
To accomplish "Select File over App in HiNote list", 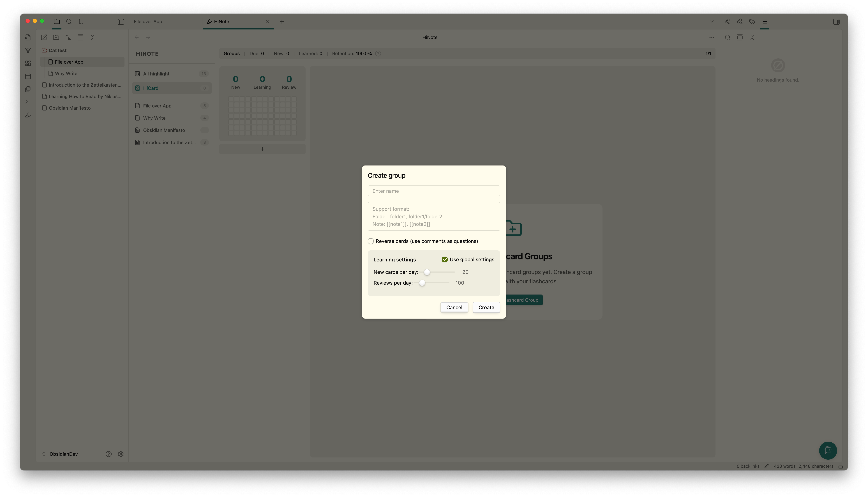I will point(172,106).
